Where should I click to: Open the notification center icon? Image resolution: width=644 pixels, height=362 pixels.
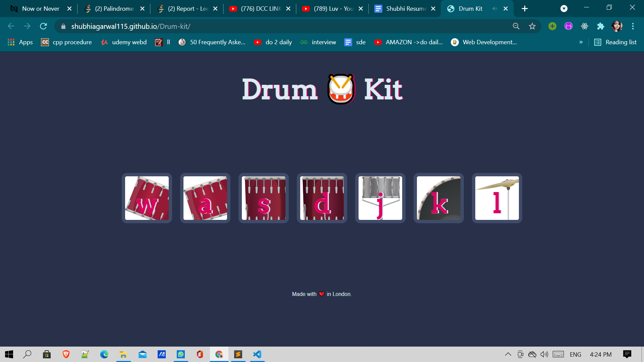tap(627, 354)
